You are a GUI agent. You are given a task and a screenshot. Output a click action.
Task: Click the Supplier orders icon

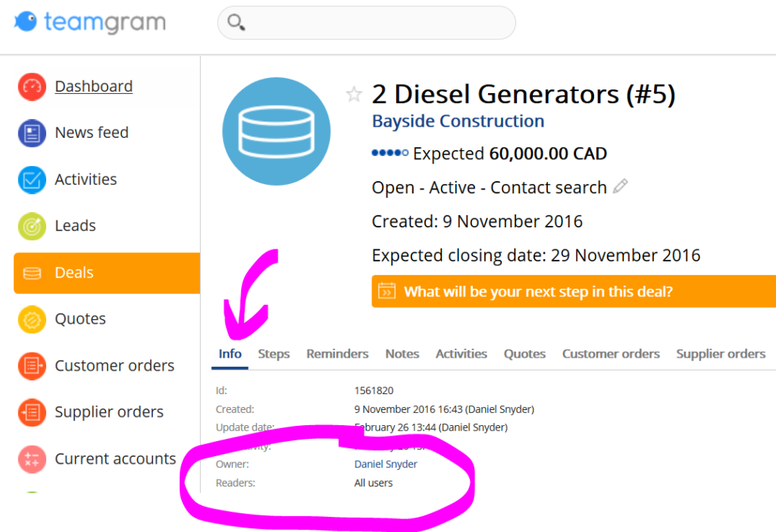[x=32, y=412]
